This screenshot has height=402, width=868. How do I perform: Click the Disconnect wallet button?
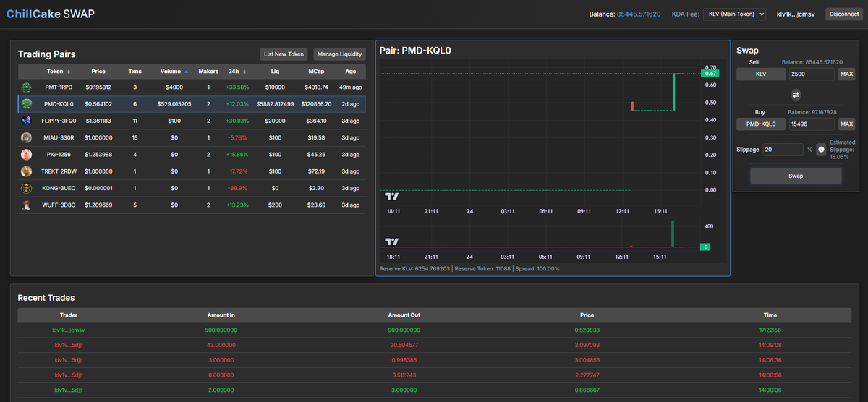[843, 14]
